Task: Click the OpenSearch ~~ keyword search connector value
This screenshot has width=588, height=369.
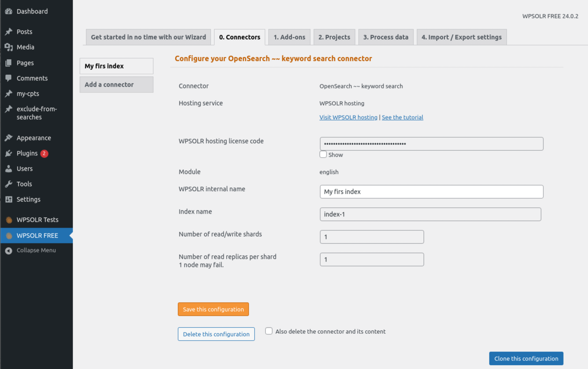Action: (361, 86)
